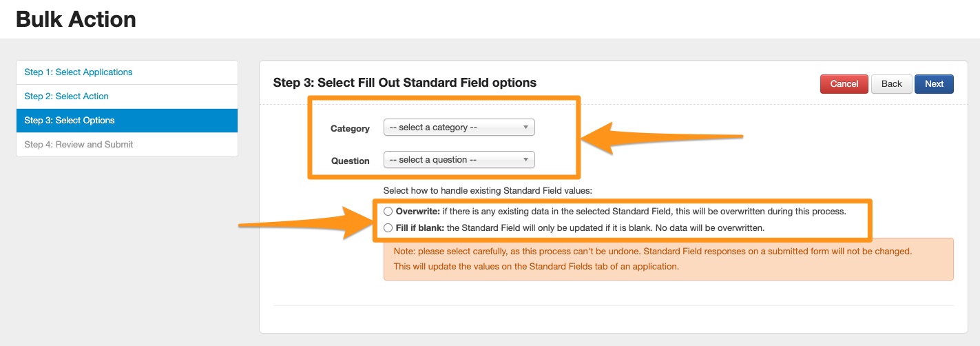Open the Category dropdown
The image size is (980, 346).
[458, 128]
